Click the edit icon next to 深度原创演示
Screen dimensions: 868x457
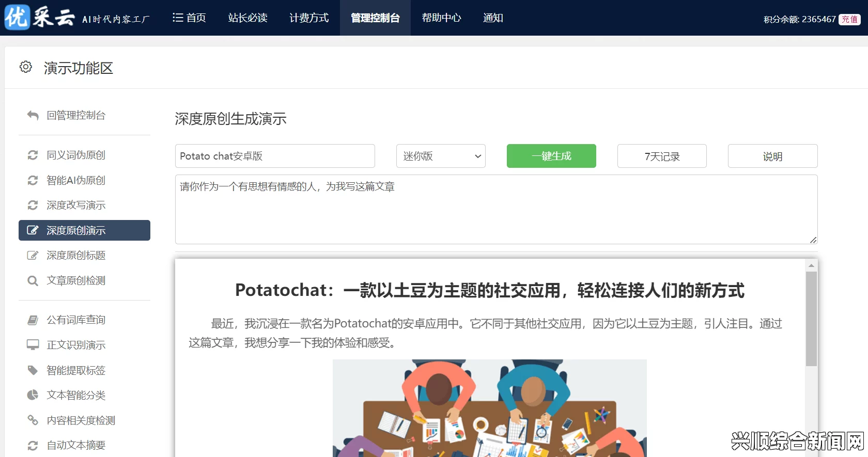click(33, 230)
